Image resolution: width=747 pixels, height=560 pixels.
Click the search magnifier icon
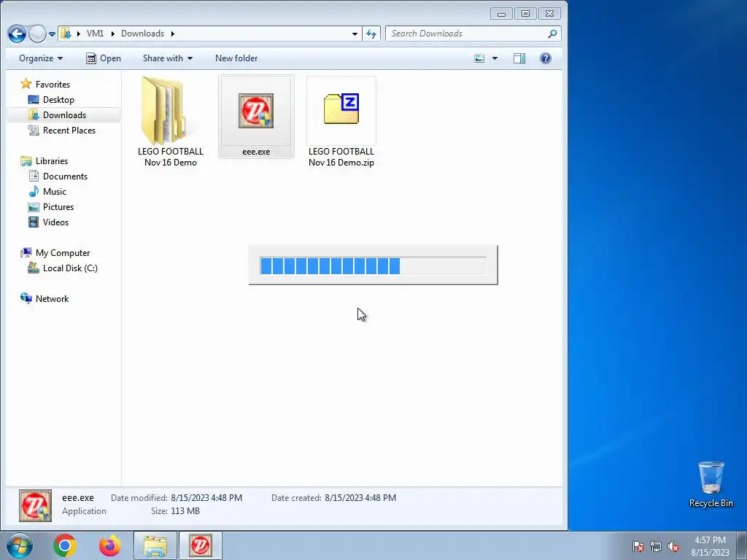click(x=552, y=34)
